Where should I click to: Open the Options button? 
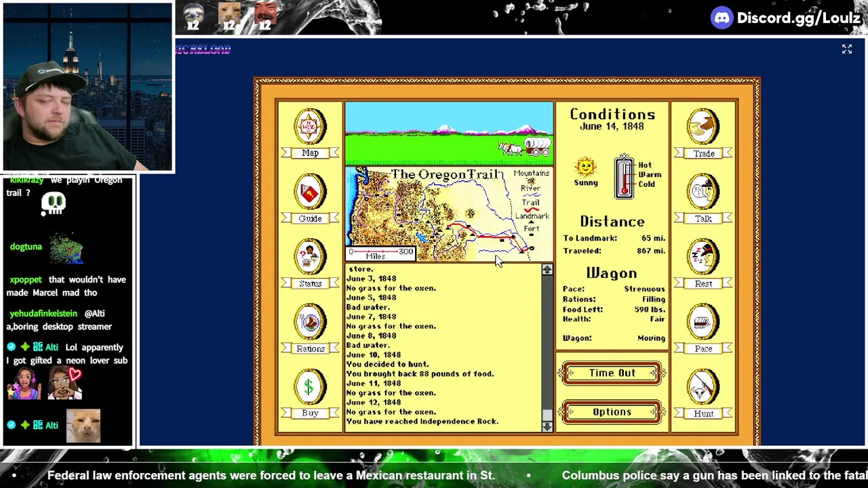[x=612, y=412]
